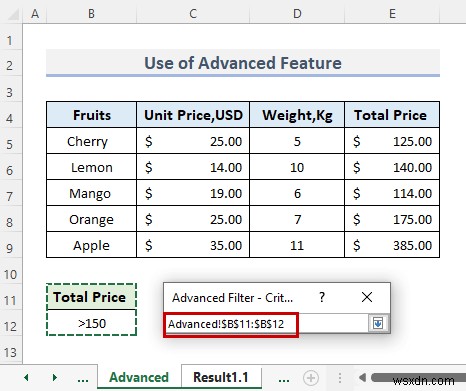The width and height of the screenshot is (466, 391).
Task: Switch to the Advanced sheet tab
Action: click(x=139, y=377)
